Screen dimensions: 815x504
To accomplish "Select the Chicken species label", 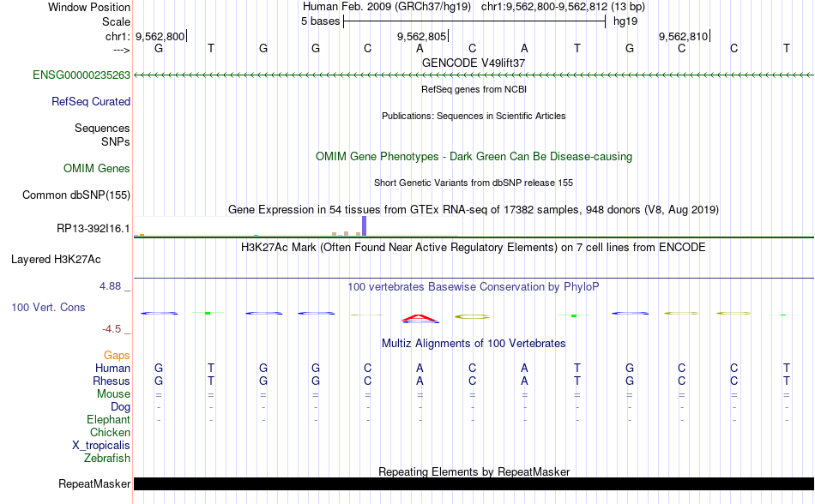I will point(110,432).
